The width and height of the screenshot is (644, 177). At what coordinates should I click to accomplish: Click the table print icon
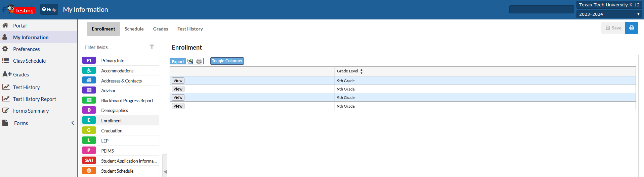[x=199, y=61]
